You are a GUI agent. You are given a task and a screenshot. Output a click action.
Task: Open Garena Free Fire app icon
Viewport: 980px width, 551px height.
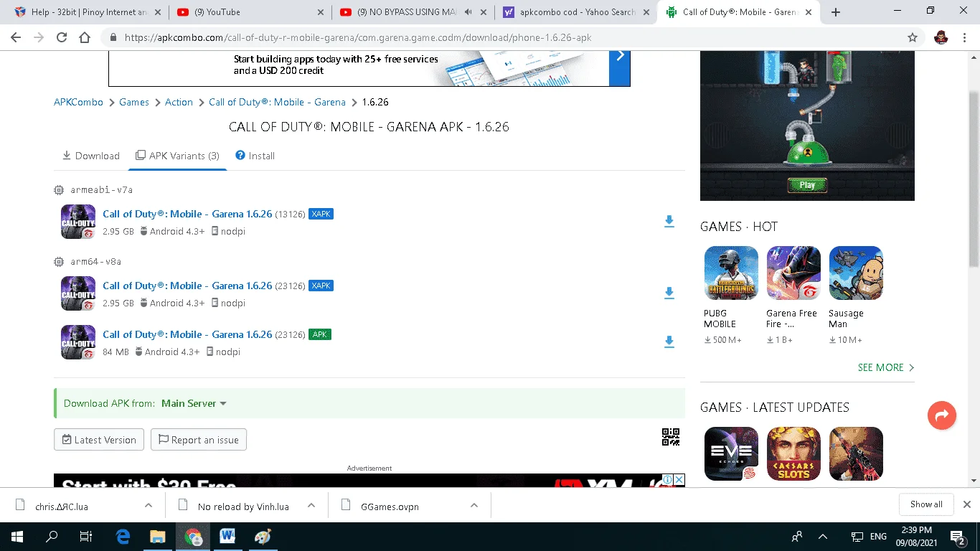pos(793,273)
